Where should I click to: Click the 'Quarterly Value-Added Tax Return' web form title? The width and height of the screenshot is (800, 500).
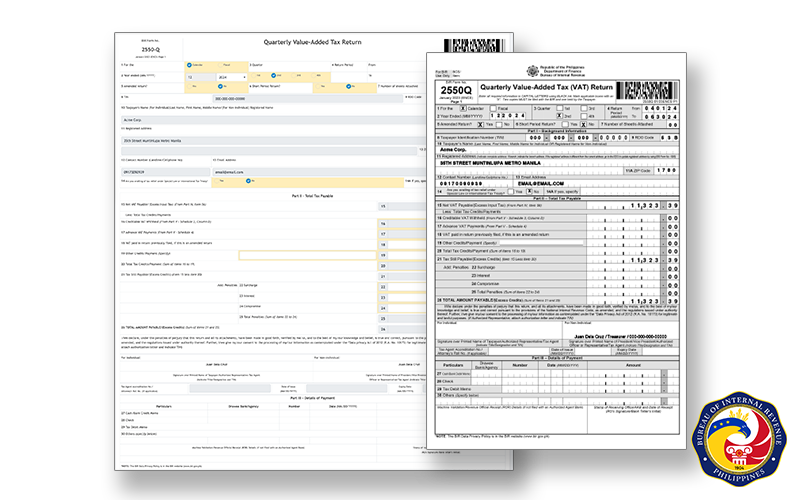click(x=312, y=42)
